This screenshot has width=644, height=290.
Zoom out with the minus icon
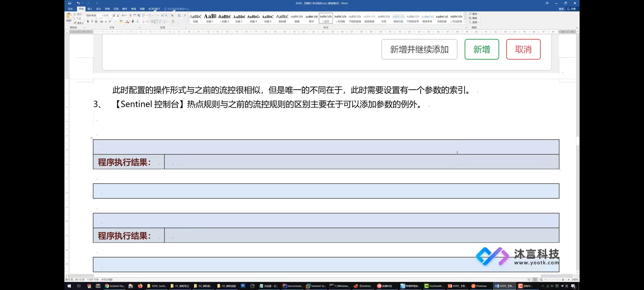(x=546, y=280)
